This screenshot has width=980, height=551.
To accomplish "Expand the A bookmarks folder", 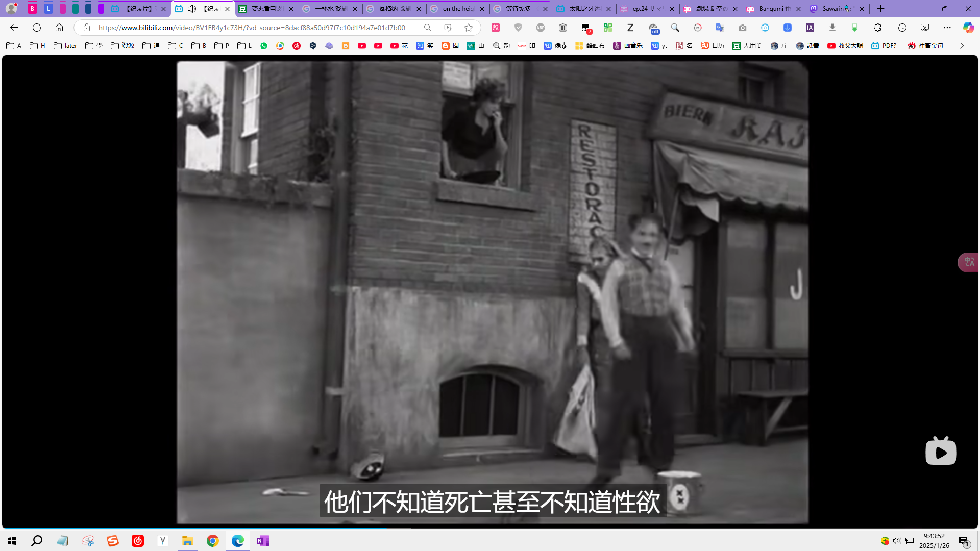I will 14,46.
